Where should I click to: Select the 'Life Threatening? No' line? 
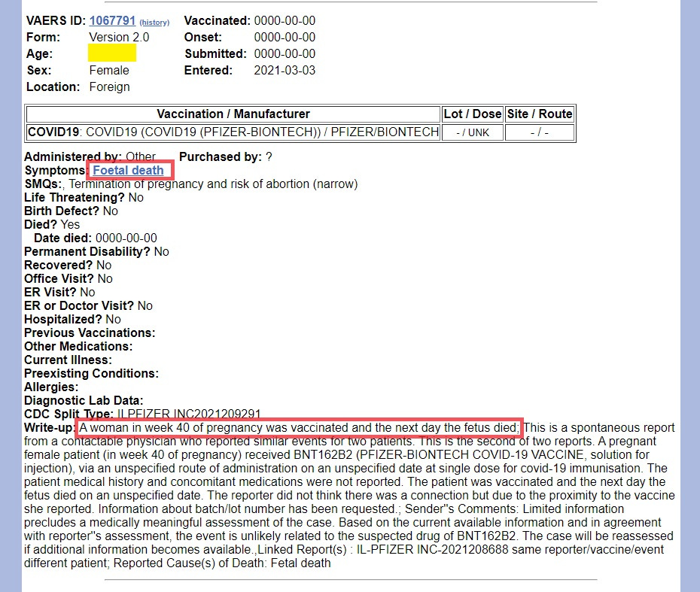coord(84,198)
